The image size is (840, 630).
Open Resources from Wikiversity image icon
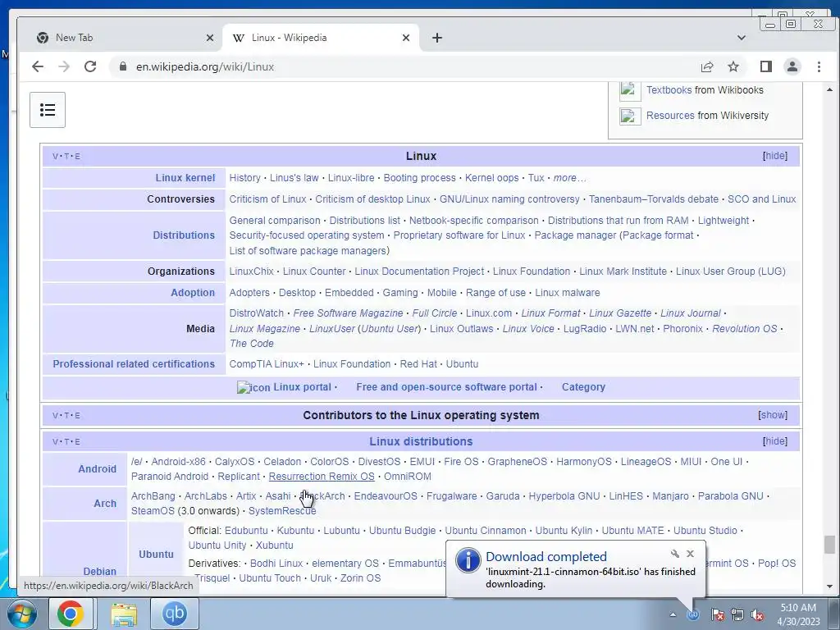point(630,116)
